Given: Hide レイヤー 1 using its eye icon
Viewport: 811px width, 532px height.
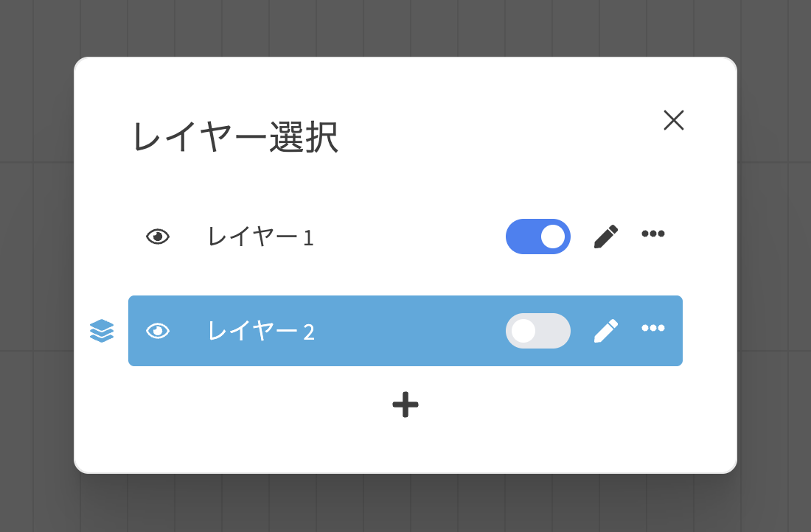Looking at the screenshot, I should point(158,237).
